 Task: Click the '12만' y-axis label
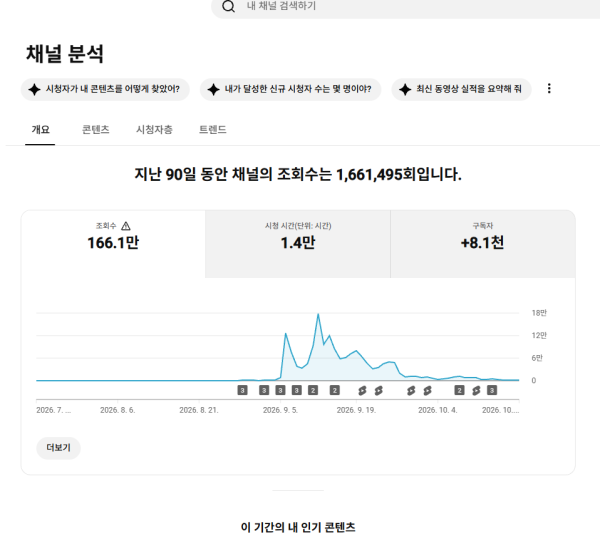tap(539, 336)
